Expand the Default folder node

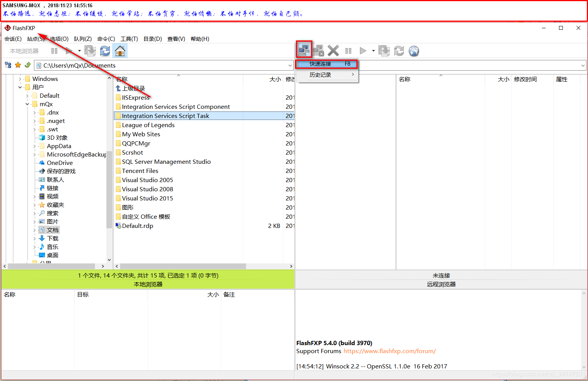pos(27,95)
